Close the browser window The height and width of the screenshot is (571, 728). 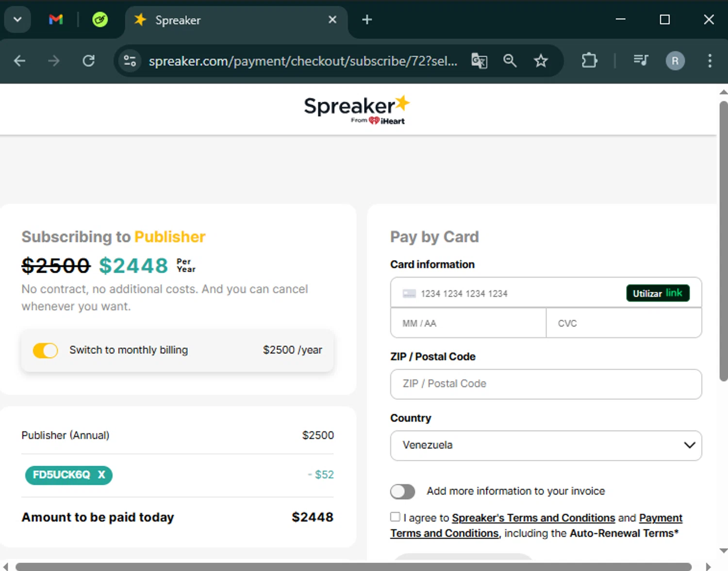pyautogui.click(x=709, y=19)
